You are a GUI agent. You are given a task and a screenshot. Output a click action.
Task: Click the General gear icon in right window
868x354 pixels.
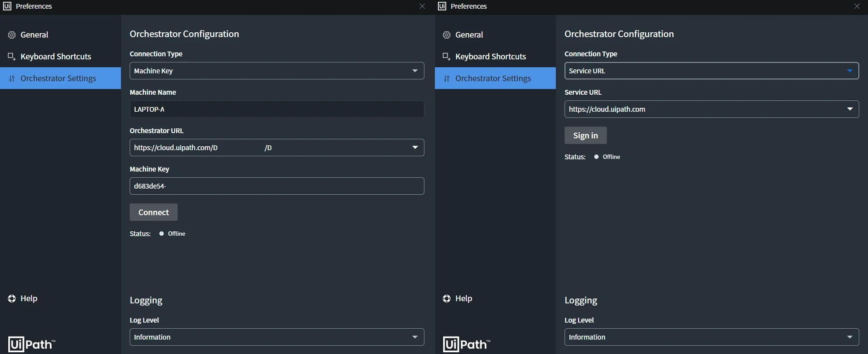click(447, 35)
